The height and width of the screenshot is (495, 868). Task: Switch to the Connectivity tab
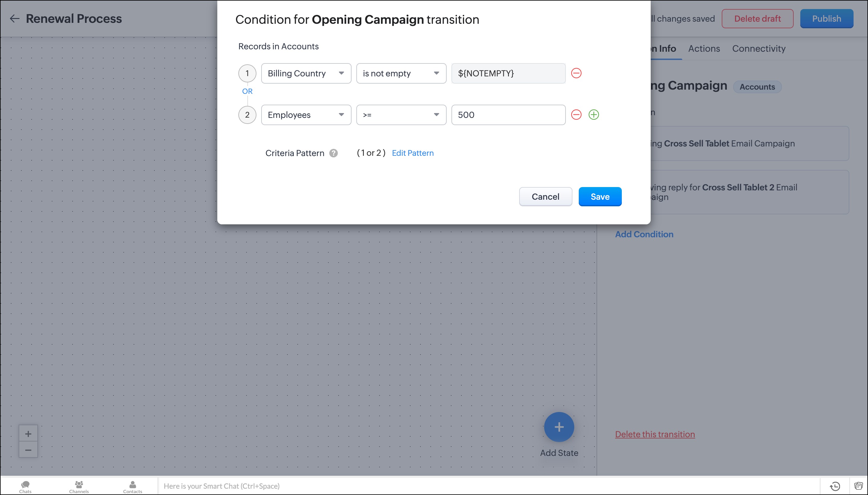pyautogui.click(x=758, y=49)
